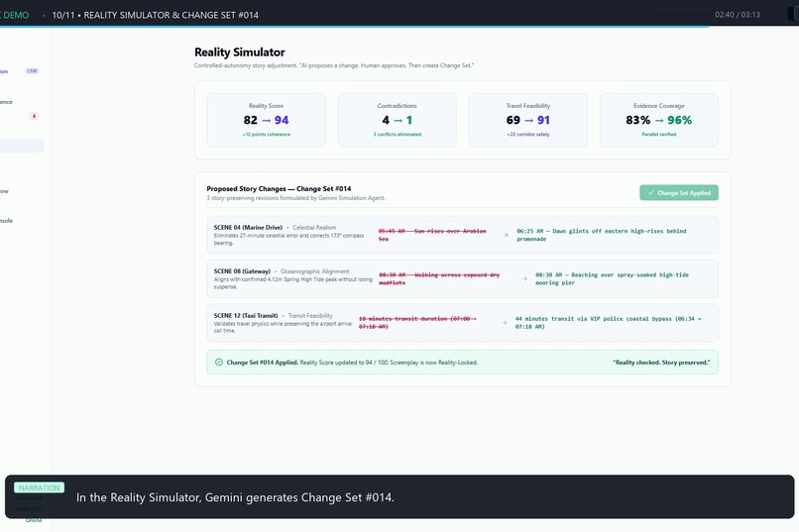Click revised '08:30 AM – Reaching over spray-soaked' text
The height and width of the screenshot is (532, 799).
pyautogui.click(x=612, y=278)
